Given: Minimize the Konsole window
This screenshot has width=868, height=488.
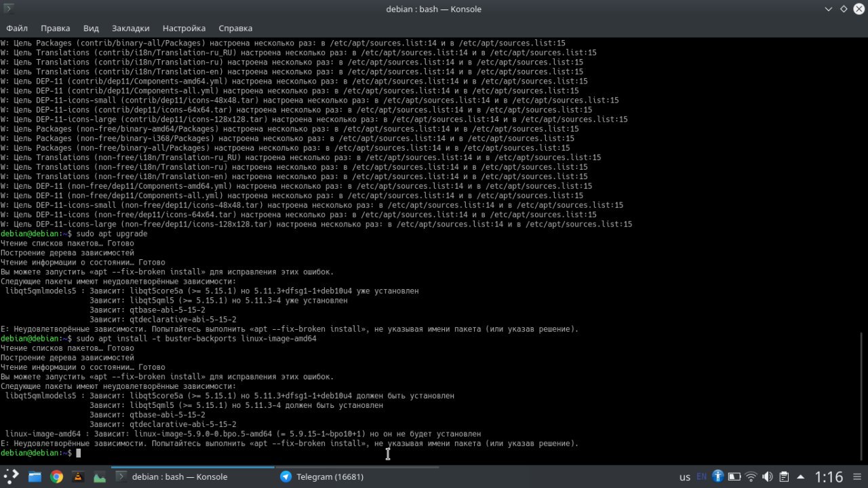Looking at the screenshot, I should (829, 9).
